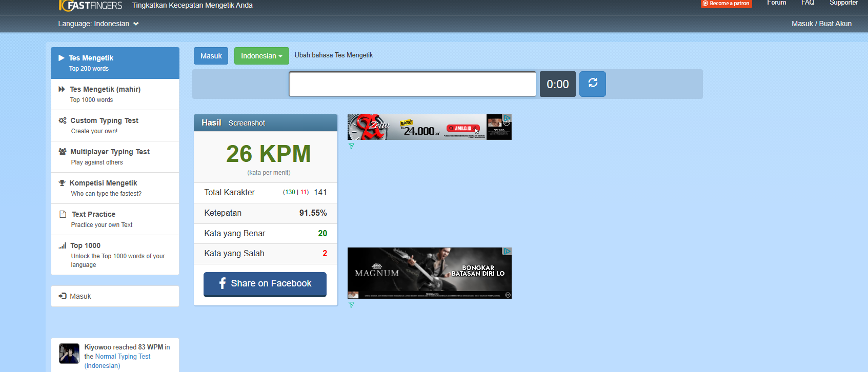Click the reload icon next to the timer

click(593, 83)
